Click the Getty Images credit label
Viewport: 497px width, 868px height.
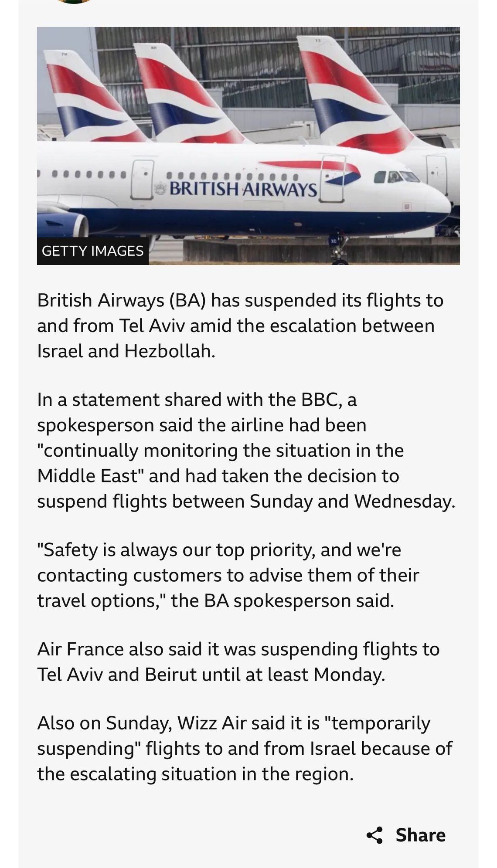tap(92, 251)
